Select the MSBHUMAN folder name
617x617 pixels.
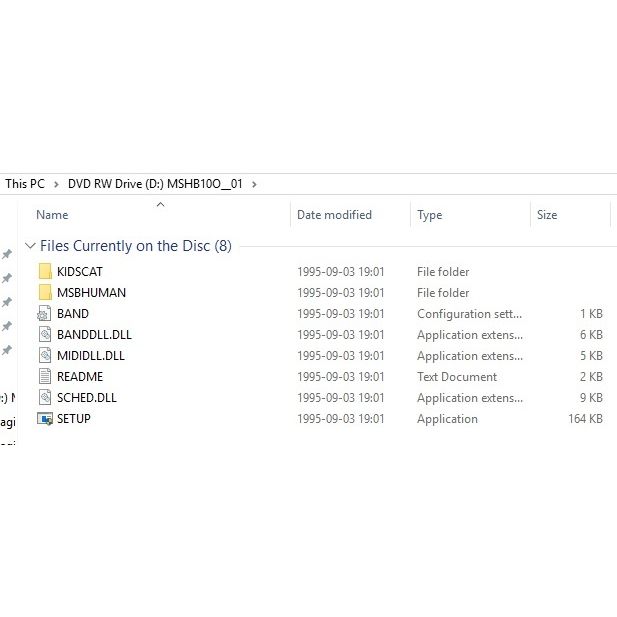pos(91,292)
